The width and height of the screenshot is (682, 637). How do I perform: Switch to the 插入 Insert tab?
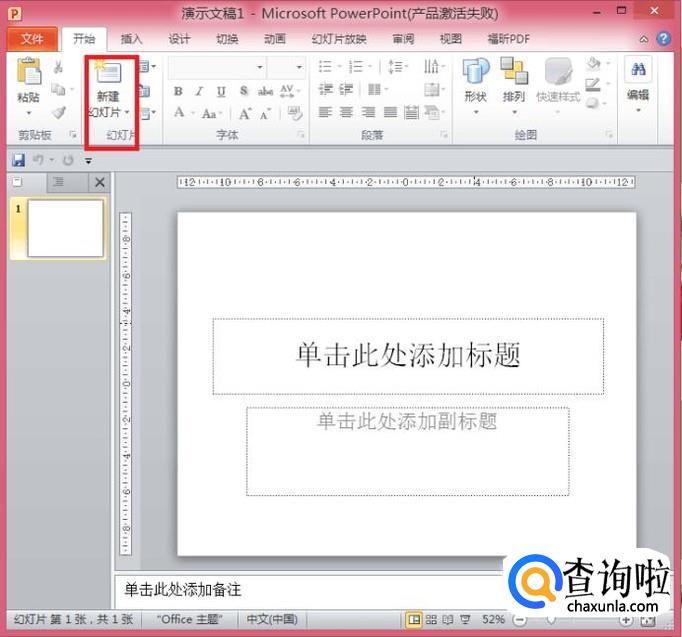point(131,39)
